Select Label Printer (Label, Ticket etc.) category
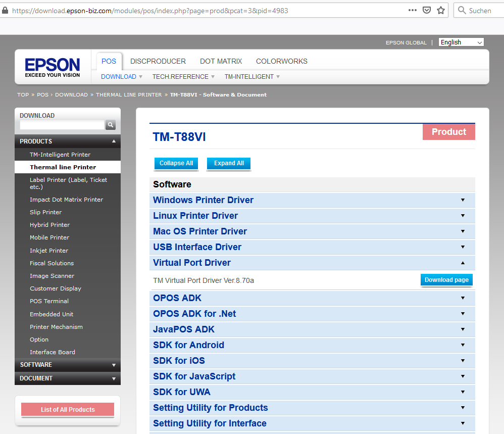Screen dimensions: 504x434 [x=68, y=183]
